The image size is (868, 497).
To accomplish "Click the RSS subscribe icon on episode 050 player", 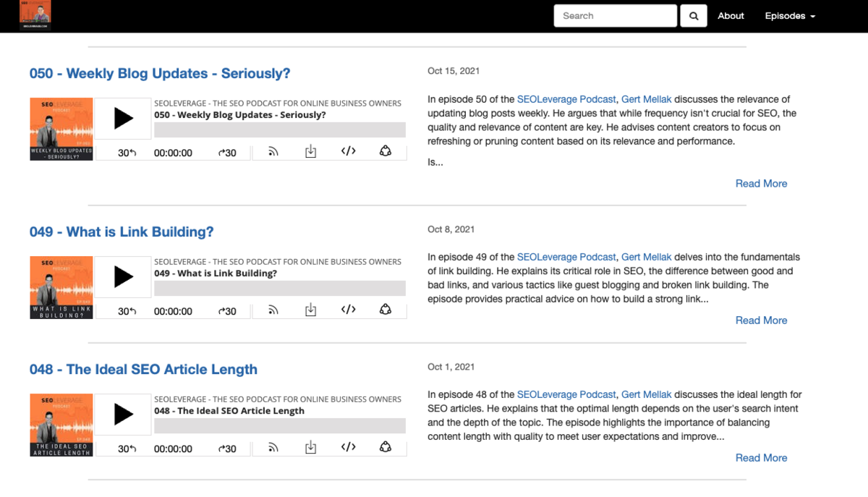I will click(273, 150).
